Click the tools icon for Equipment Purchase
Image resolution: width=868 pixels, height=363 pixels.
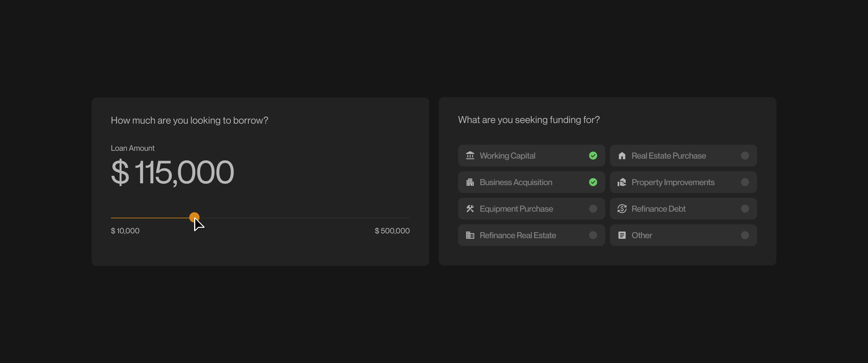click(470, 209)
